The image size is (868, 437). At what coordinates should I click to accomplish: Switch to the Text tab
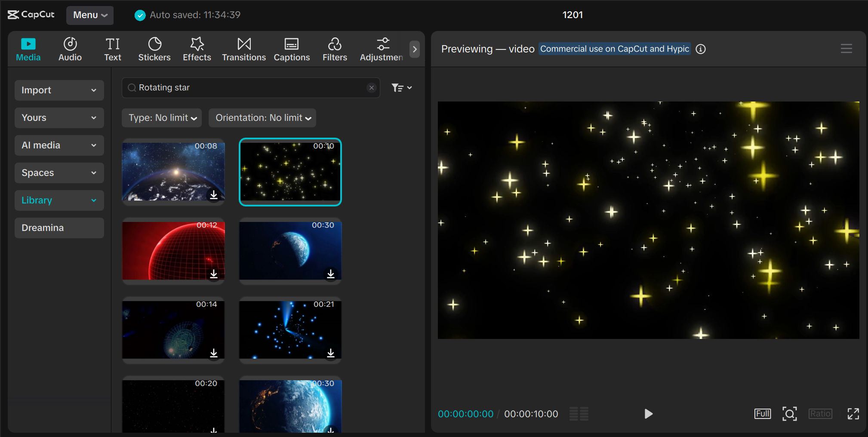coord(113,49)
